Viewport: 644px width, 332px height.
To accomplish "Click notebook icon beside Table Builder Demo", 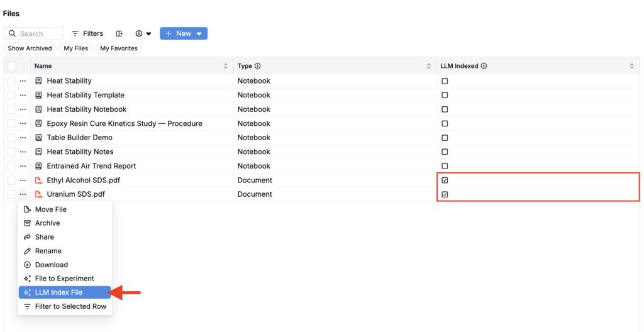I will click(x=38, y=137).
